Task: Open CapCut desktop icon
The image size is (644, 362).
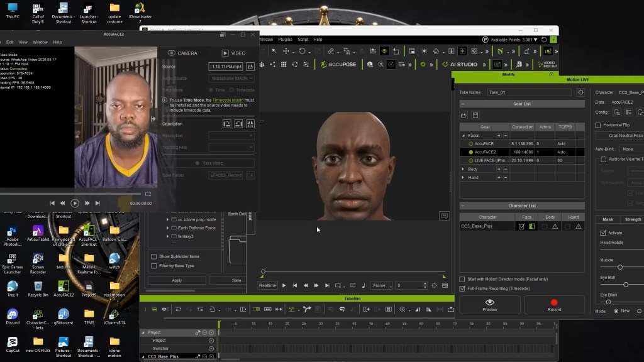Action: (13, 344)
